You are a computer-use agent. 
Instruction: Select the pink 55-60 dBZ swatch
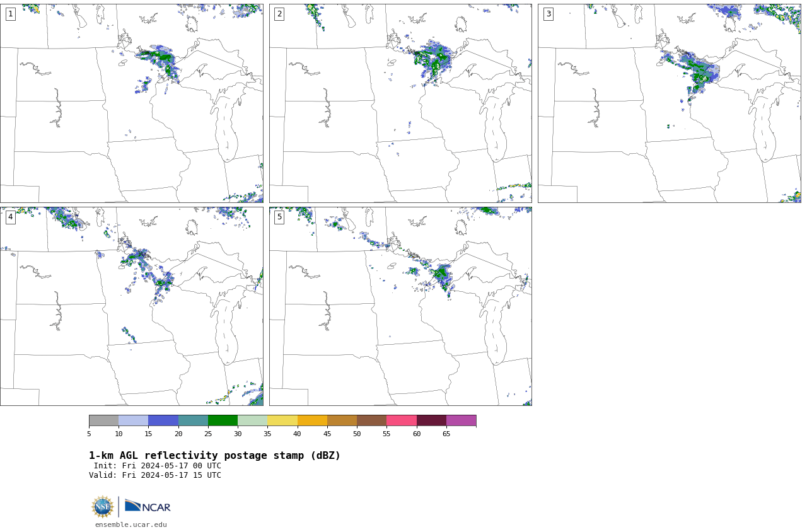(402, 420)
